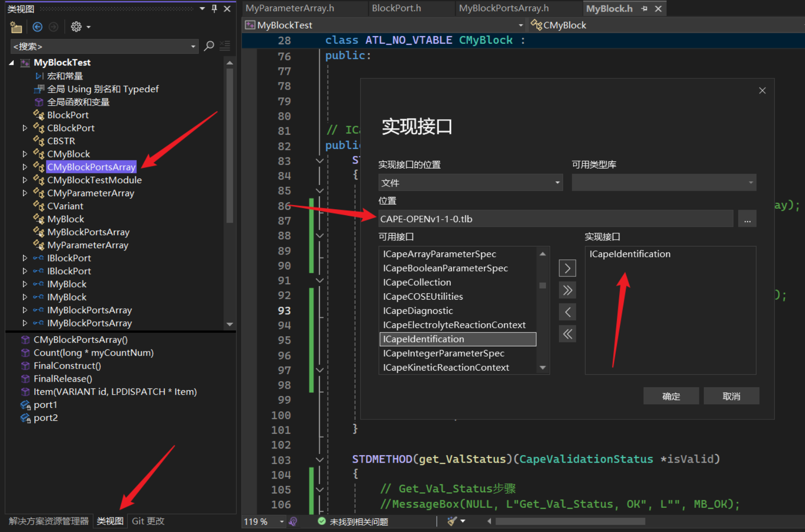
Task: Select the 全局 Using 别名和 Typedef node
Action: coord(103,89)
